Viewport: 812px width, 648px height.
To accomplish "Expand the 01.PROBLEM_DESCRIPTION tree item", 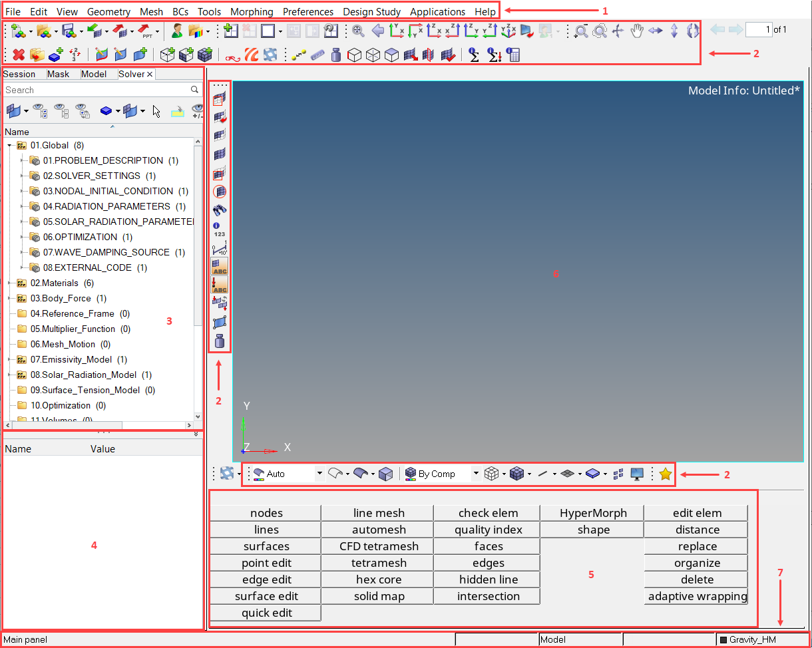I will click(23, 160).
